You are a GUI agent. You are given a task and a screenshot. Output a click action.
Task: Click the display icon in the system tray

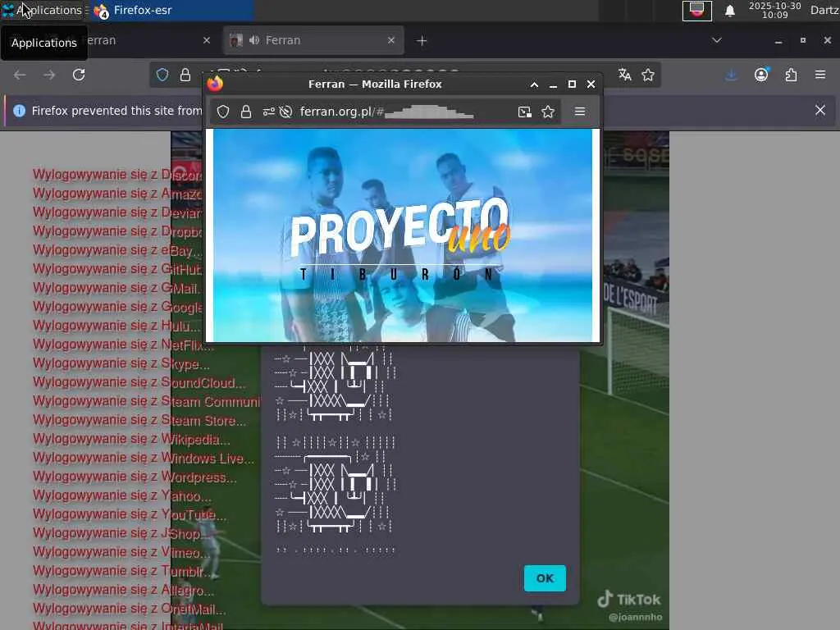click(697, 10)
